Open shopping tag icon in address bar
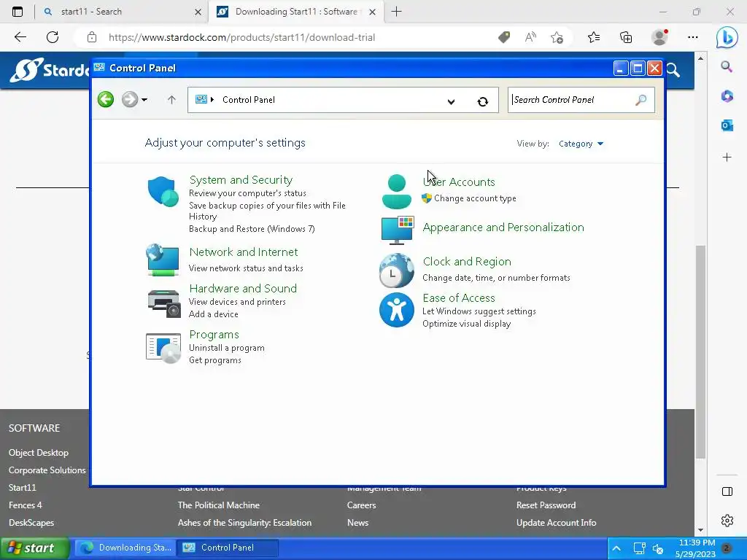The image size is (747, 560). (x=504, y=37)
